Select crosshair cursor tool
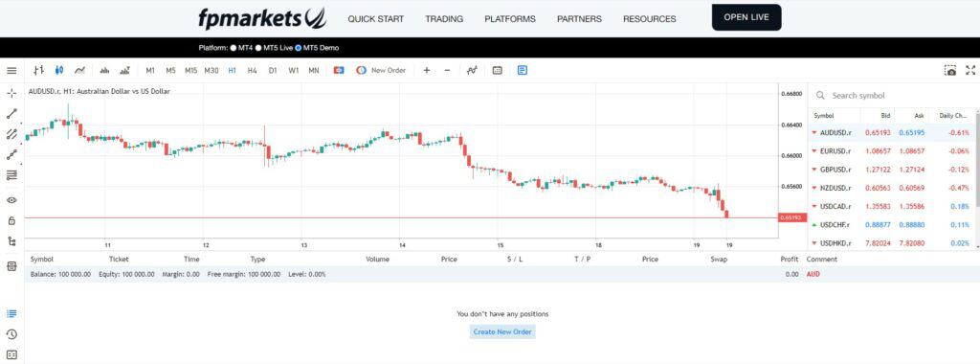Image resolution: width=980 pixels, height=364 pixels. pyautogui.click(x=11, y=93)
